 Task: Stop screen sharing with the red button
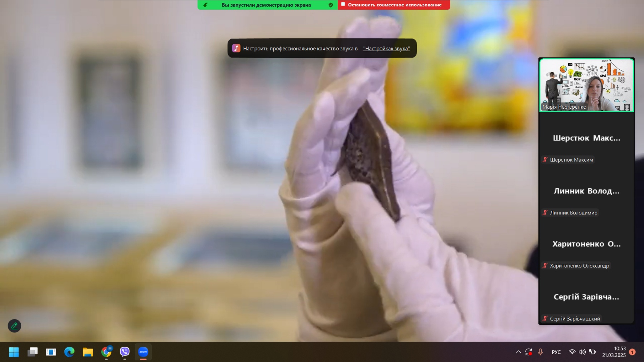point(394,5)
